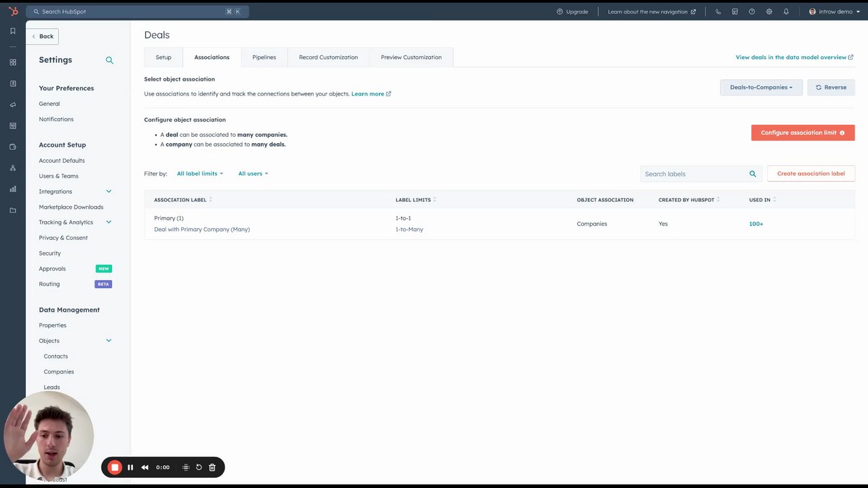868x488 pixels.
Task: Open Notifications settings
Action: [56, 119]
